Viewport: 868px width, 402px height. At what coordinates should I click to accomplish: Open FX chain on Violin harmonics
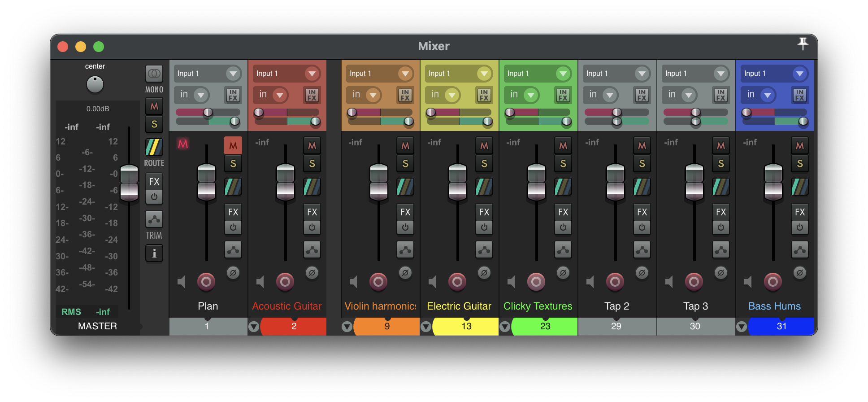click(405, 212)
